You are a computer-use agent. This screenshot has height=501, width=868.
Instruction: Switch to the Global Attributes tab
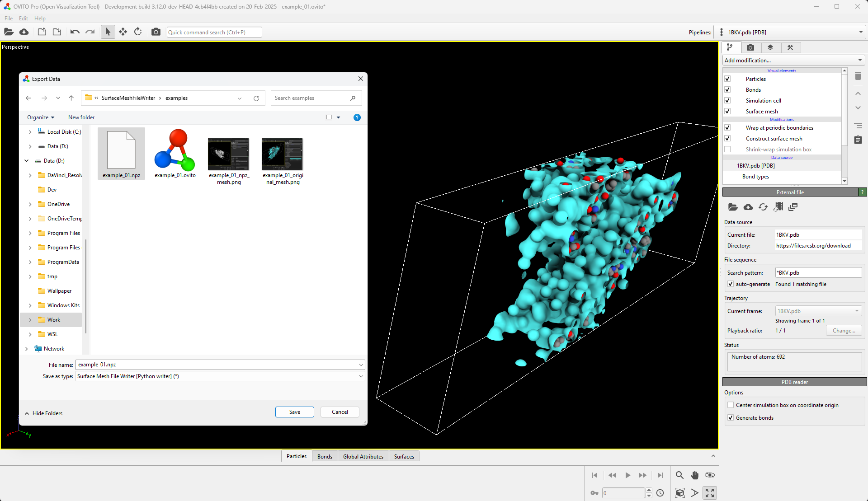click(363, 457)
